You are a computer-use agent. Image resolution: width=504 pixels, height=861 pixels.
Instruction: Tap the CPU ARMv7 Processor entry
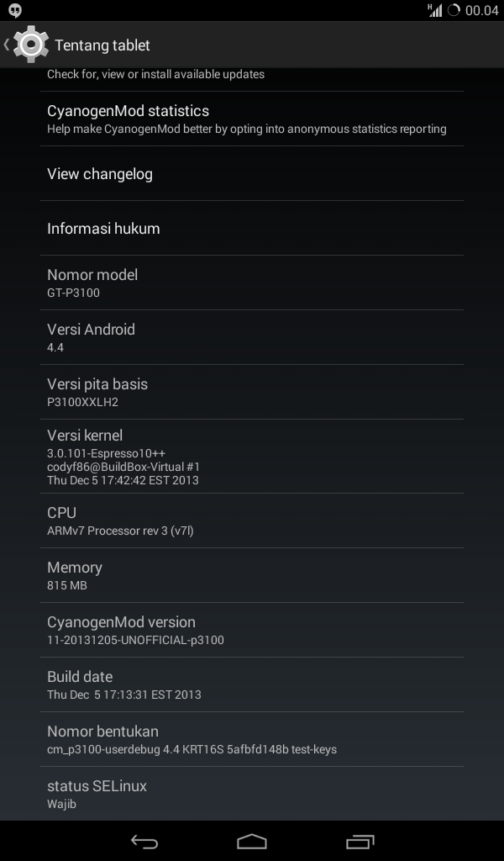pos(252,520)
